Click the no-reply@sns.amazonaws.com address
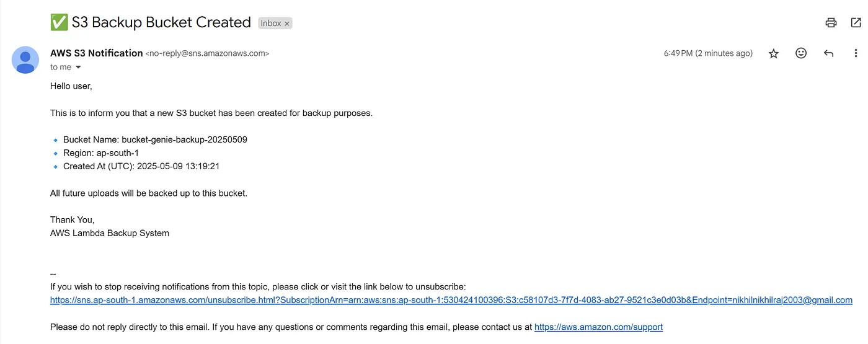 (x=207, y=54)
